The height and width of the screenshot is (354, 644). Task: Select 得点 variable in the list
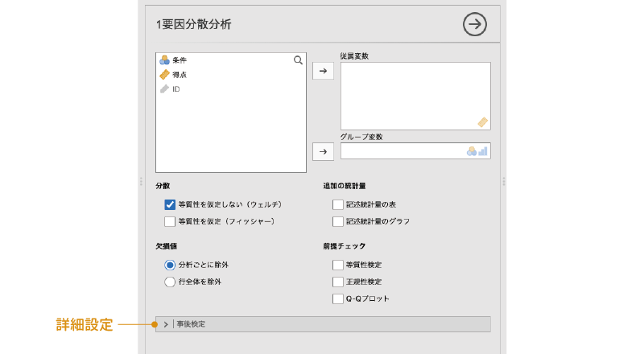tap(180, 75)
